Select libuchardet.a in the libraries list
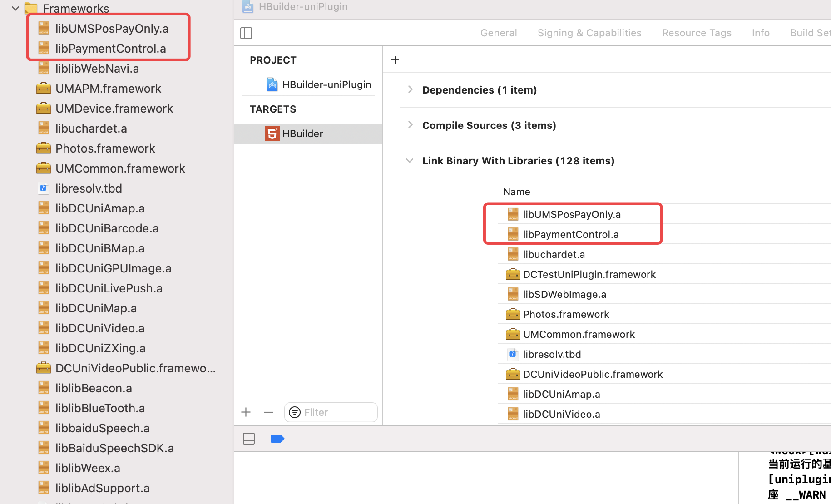831x504 pixels. [x=554, y=254]
